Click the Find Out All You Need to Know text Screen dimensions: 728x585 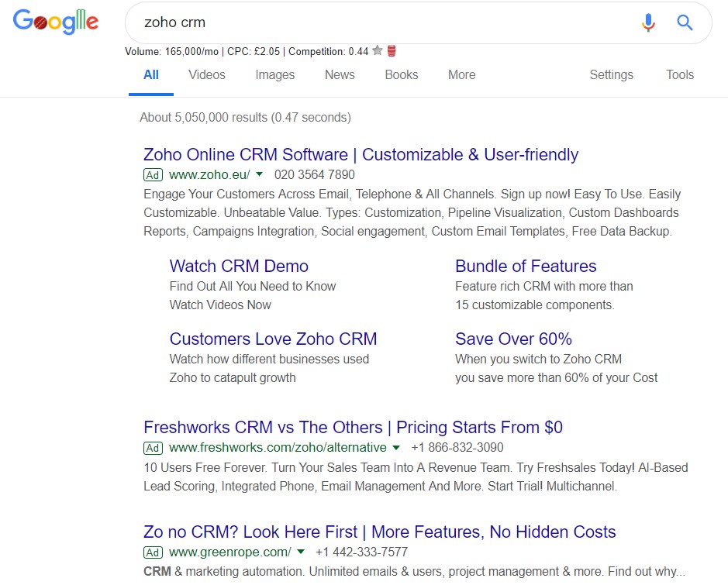point(253,286)
